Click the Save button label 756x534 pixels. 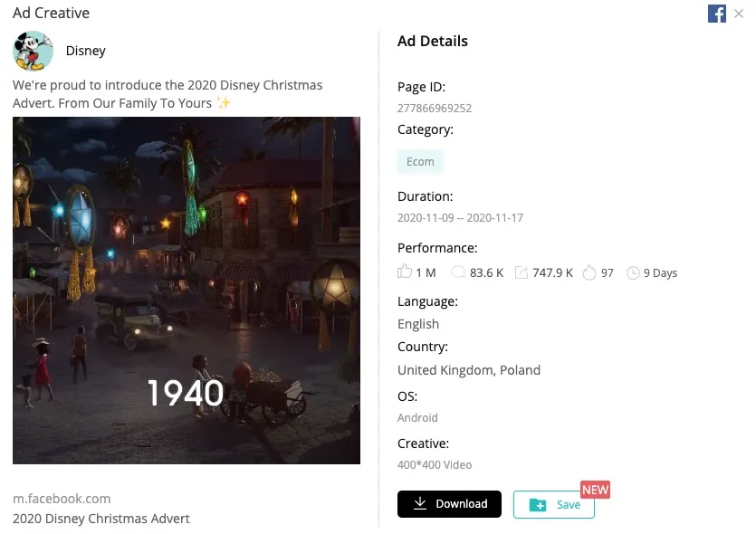click(569, 504)
